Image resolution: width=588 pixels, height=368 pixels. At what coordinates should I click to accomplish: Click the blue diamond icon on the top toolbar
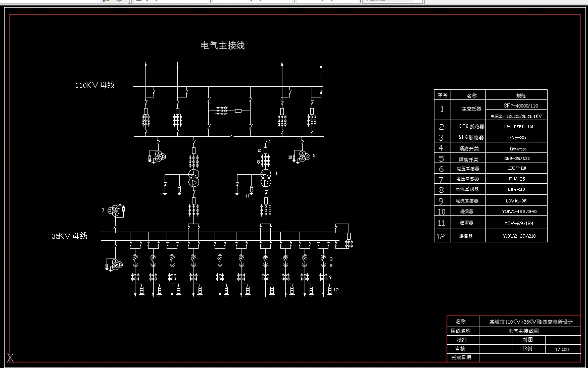coord(120,2)
